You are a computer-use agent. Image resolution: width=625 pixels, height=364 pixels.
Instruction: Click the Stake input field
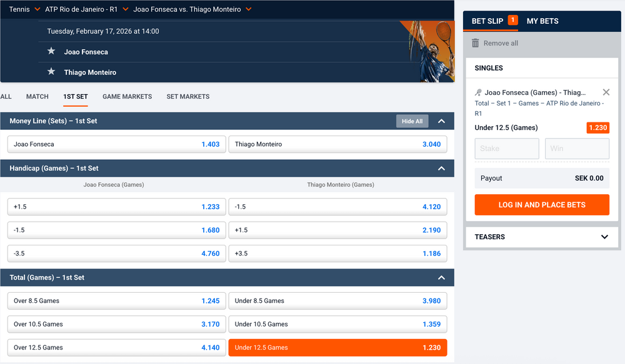click(x=507, y=149)
